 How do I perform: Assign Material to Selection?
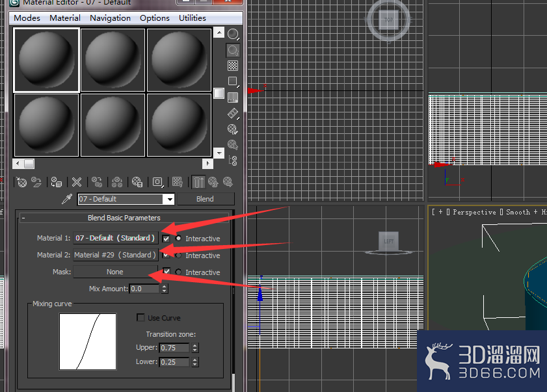[x=57, y=182]
